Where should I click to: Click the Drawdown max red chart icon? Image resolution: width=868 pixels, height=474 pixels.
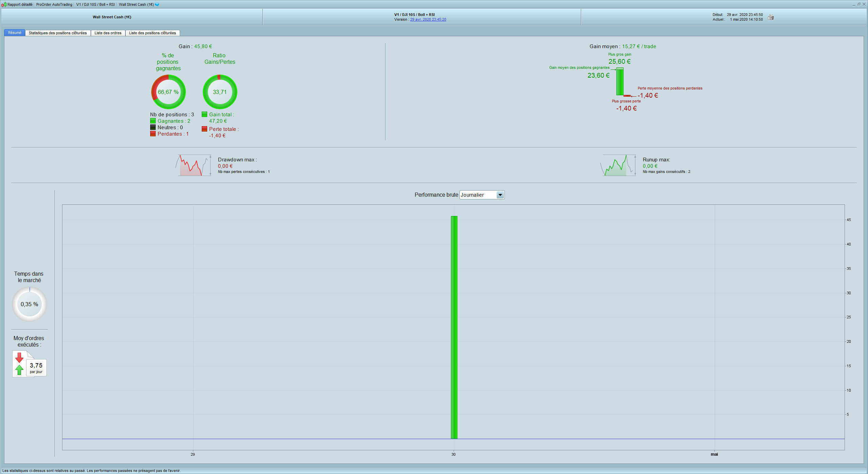(193, 165)
